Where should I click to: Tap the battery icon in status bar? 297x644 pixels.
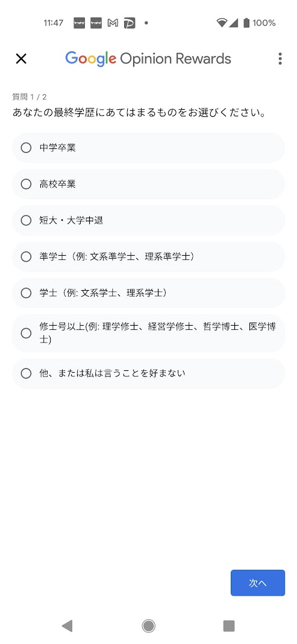[x=246, y=23]
